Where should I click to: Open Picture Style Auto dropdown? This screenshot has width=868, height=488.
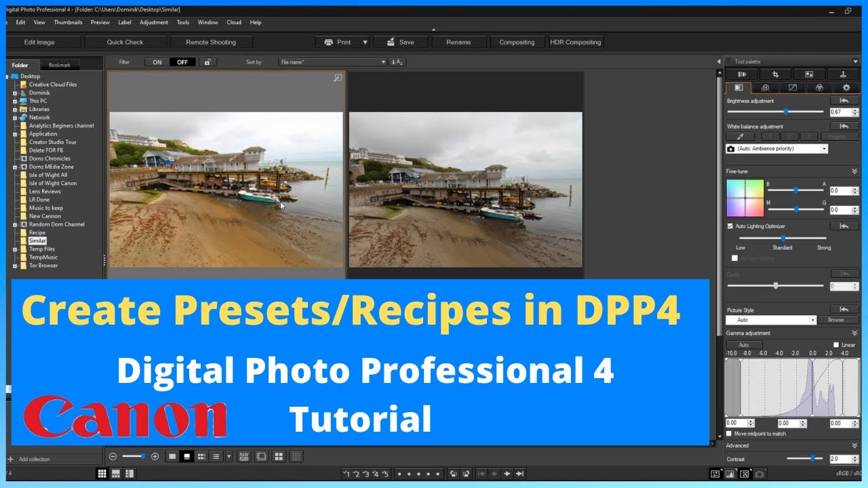(771, 320)
